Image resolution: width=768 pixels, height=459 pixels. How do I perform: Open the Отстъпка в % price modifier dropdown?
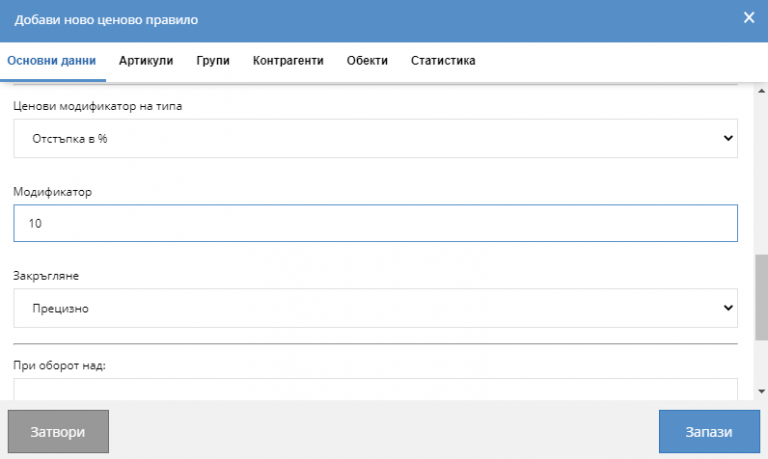375,139
